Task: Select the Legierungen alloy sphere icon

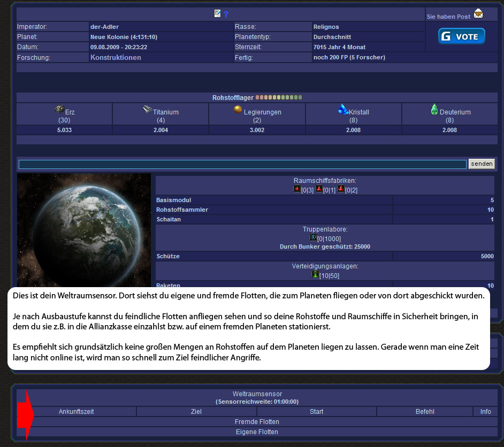Action: (238, 109)
